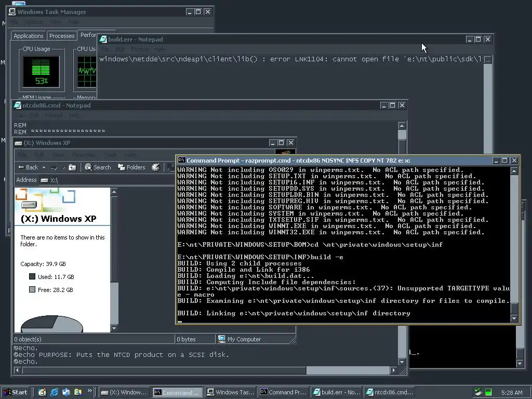The width and height of the screenshot is (532, 399).
Task: Click 'build -e' command line text
Action: point(327,257)
